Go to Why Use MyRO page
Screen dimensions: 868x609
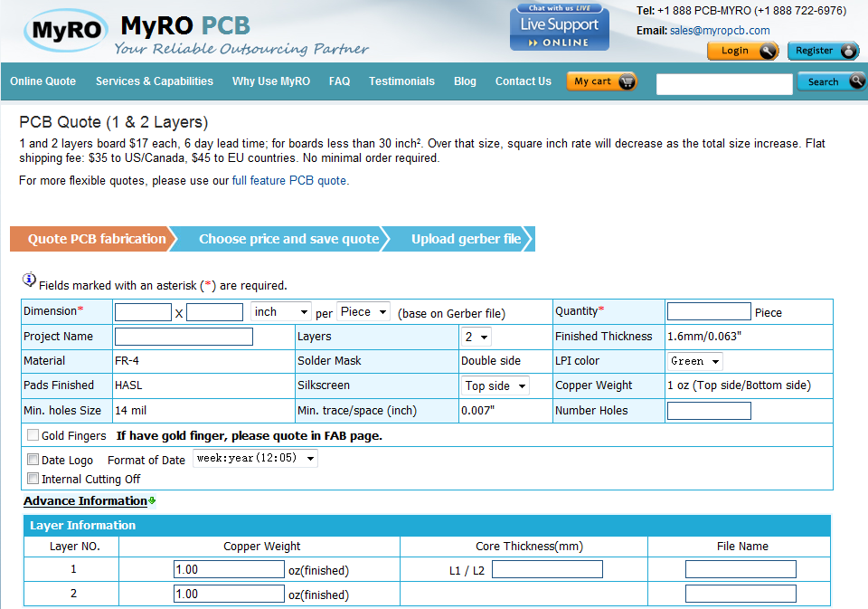click(x=271, y=81)
